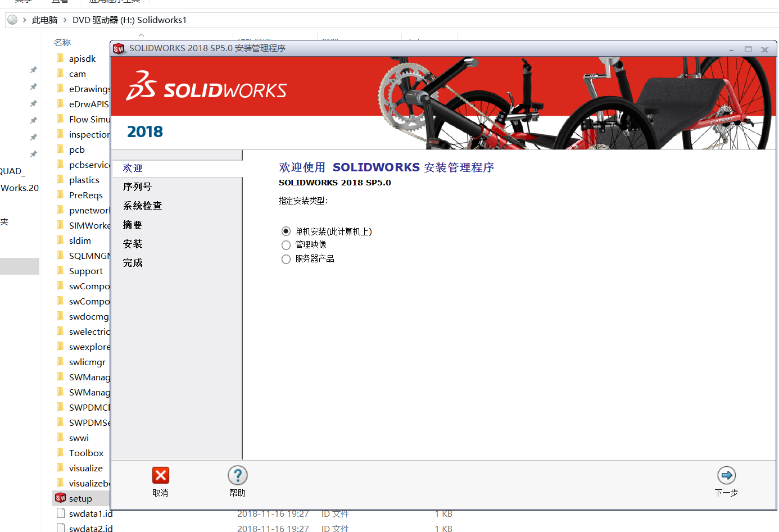
Task: Select the cam folder icon in Explorer
Action: (x=60, y=73)
